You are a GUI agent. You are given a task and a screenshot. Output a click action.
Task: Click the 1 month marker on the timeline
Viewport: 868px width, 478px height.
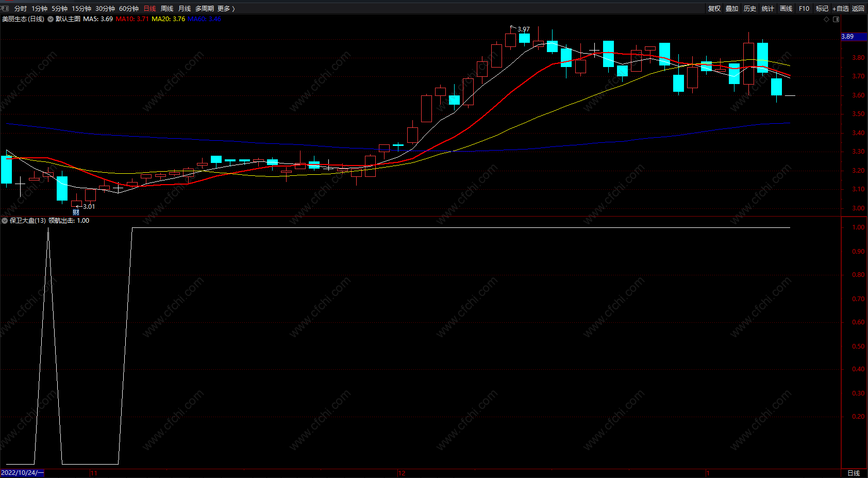(x=708, y=473)
